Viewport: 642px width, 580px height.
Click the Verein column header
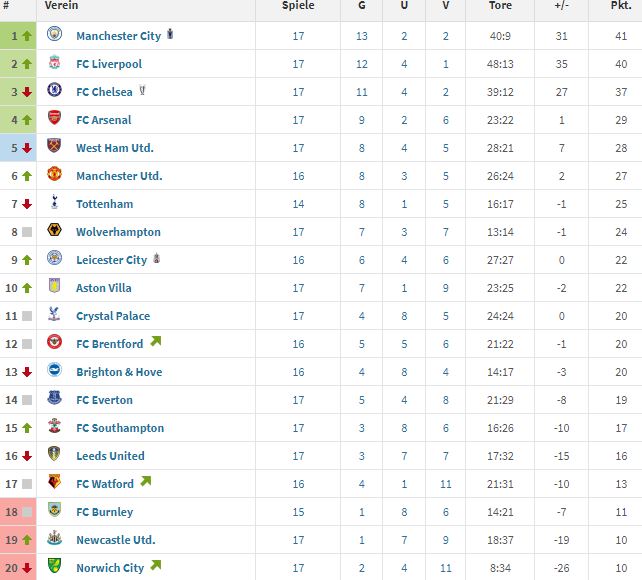pyautogui.click(x=61, y=5)
